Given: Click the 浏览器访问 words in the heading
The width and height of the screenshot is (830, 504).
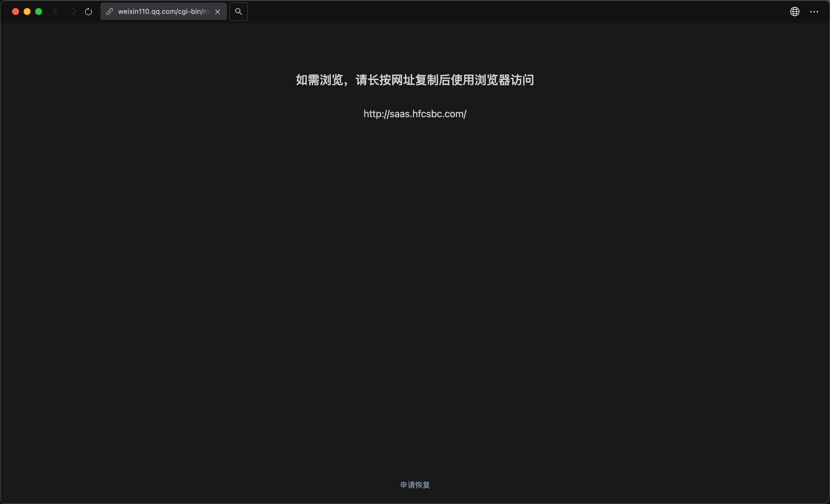Looking at the screenshot, I should point(504,80).
